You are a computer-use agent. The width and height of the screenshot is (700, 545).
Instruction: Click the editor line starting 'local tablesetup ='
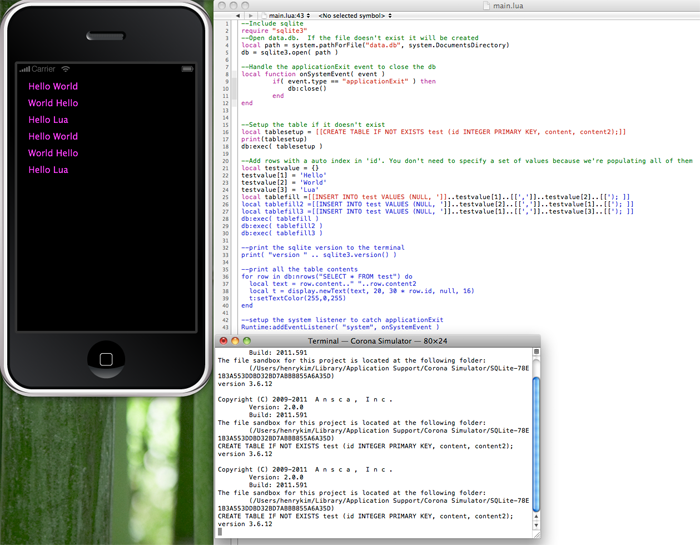coord(433,132)
